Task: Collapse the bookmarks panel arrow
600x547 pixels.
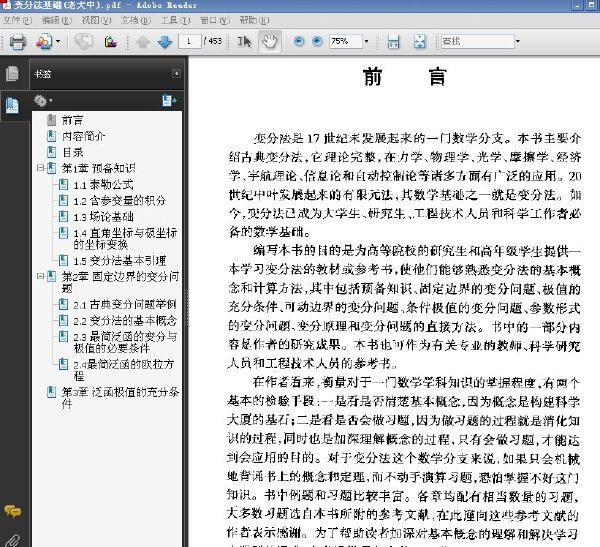Action: click(176, 73)
